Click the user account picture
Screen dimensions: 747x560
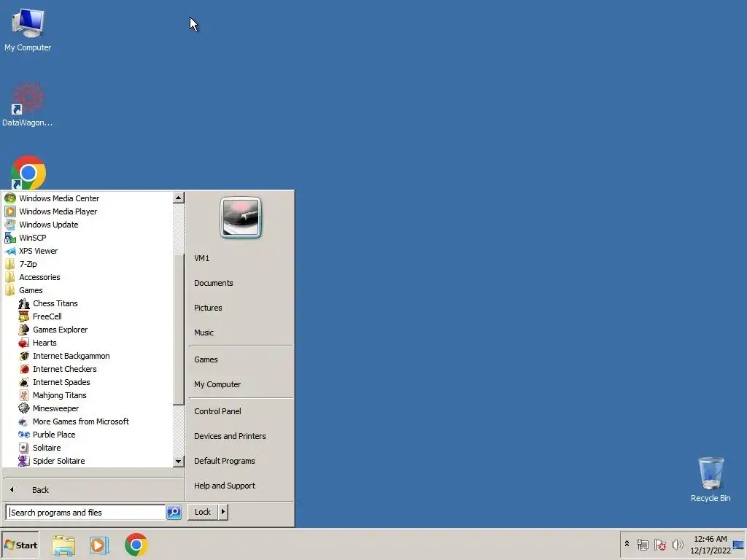(x=241, y=217)
